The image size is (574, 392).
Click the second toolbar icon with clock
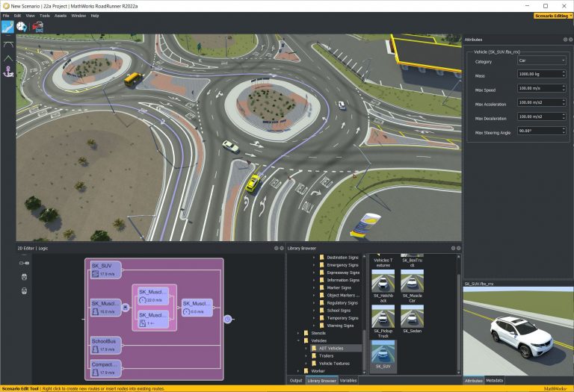(22, 26)
